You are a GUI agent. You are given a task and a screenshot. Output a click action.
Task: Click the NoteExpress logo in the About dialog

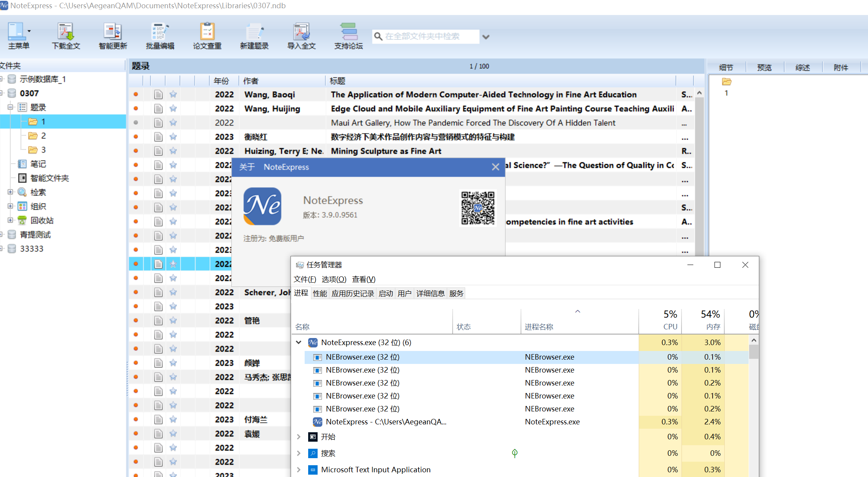coord(262,206)
